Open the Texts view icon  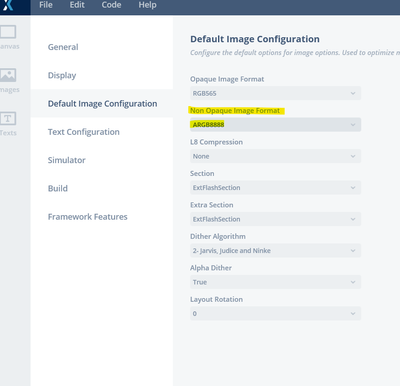point(8,118)
